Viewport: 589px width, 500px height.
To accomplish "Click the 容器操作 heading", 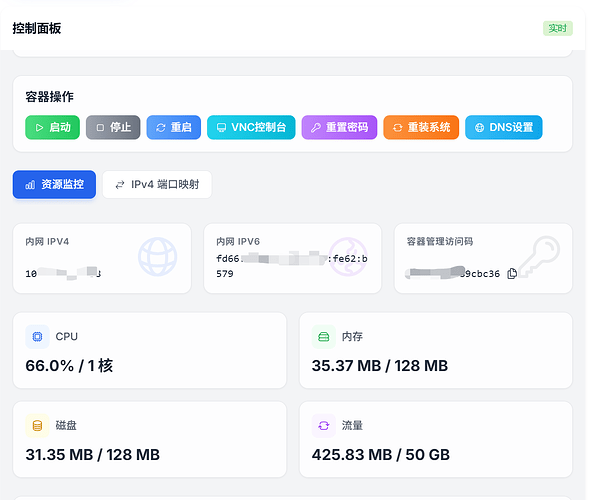I will [x=50, y=97].
